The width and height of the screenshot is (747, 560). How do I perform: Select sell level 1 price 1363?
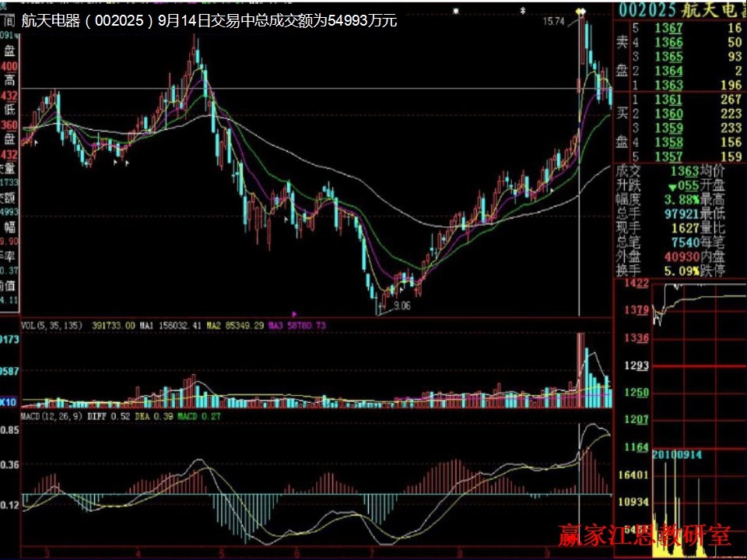click(x=668, y=85)
